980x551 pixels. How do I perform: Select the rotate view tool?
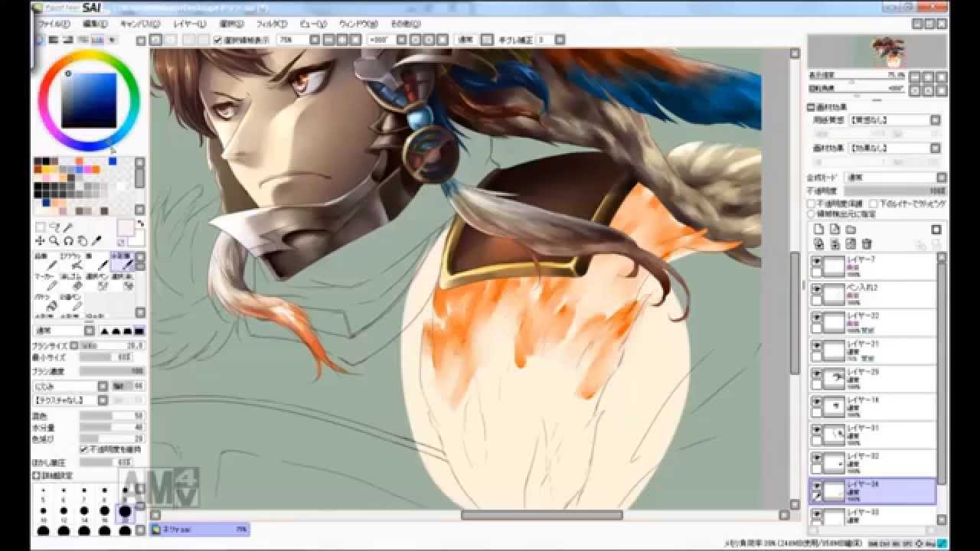coord(68,241)
